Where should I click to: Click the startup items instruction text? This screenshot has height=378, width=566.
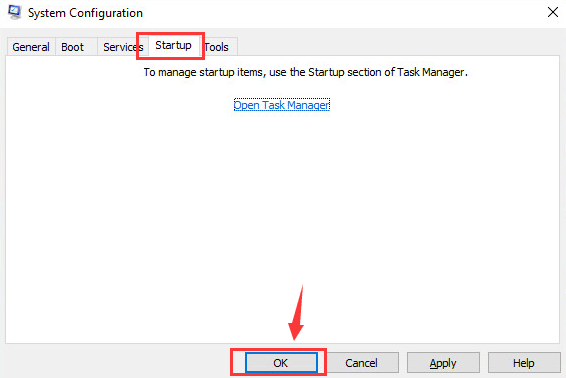(305, 72)
